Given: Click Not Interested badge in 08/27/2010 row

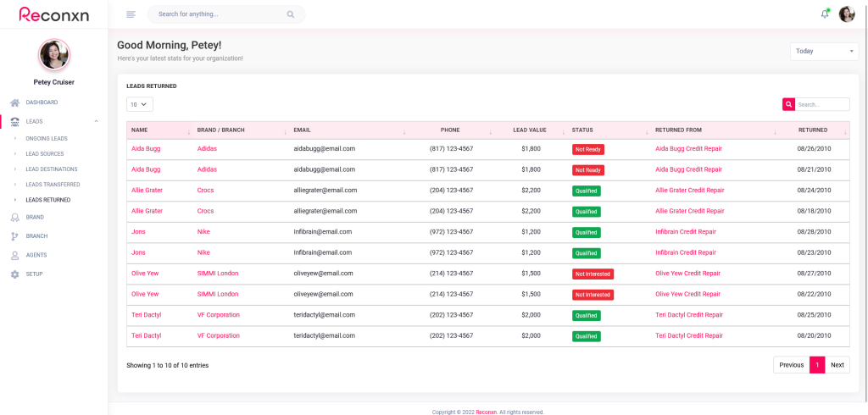Looking at the screenshot, I should point(593,274).
